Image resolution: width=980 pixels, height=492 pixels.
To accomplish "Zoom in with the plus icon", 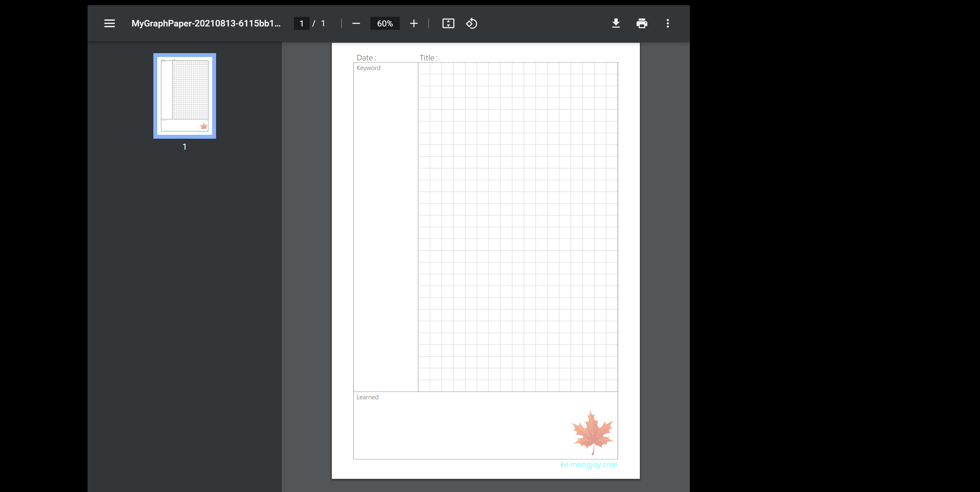I will click(x=414, y=23).
